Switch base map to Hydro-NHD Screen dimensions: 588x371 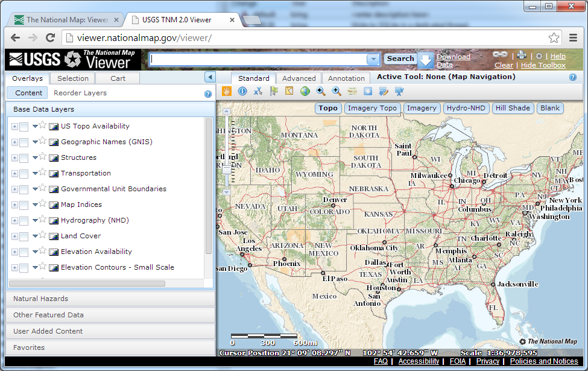tap(466, 108)
